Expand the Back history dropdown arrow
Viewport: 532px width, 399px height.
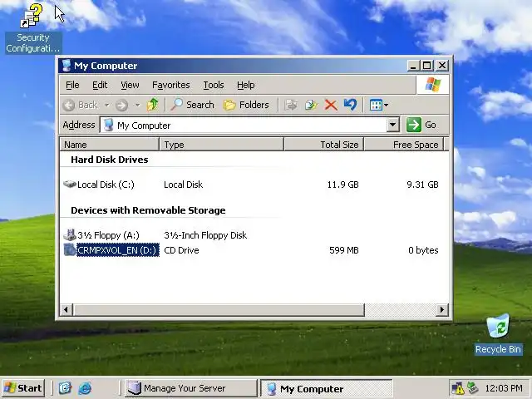[x=106, y=105]
